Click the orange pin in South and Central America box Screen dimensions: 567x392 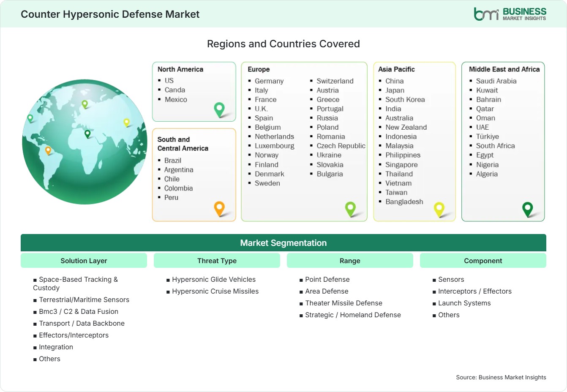(x=219, y=209)
